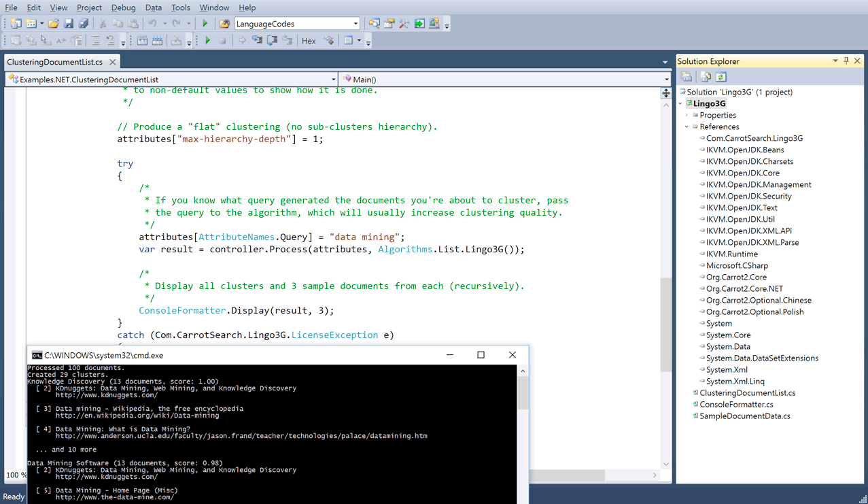Click the Open File folder icon

(x=53, y=24)
